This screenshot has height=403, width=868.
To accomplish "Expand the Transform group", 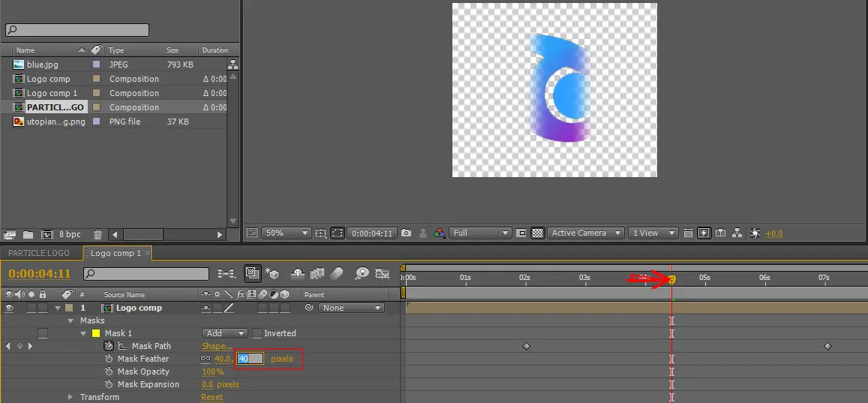I will 71,397.
